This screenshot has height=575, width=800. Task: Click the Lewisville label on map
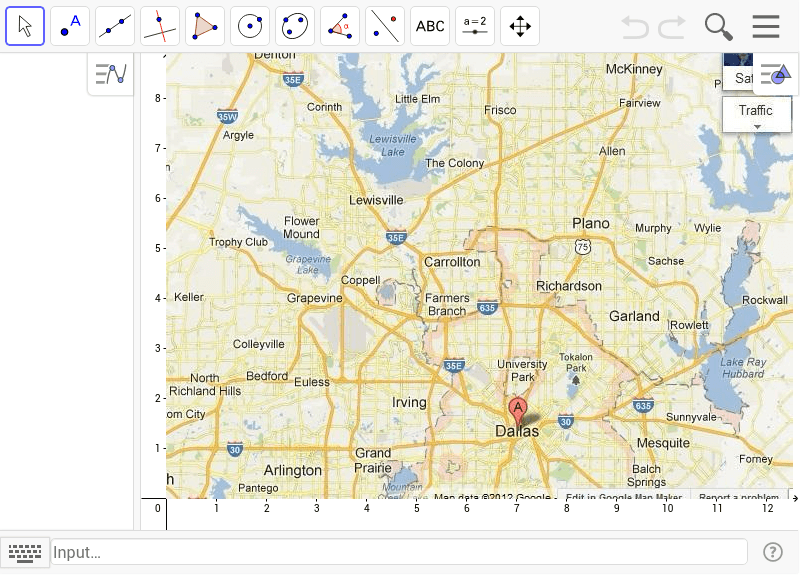(376, 200)
